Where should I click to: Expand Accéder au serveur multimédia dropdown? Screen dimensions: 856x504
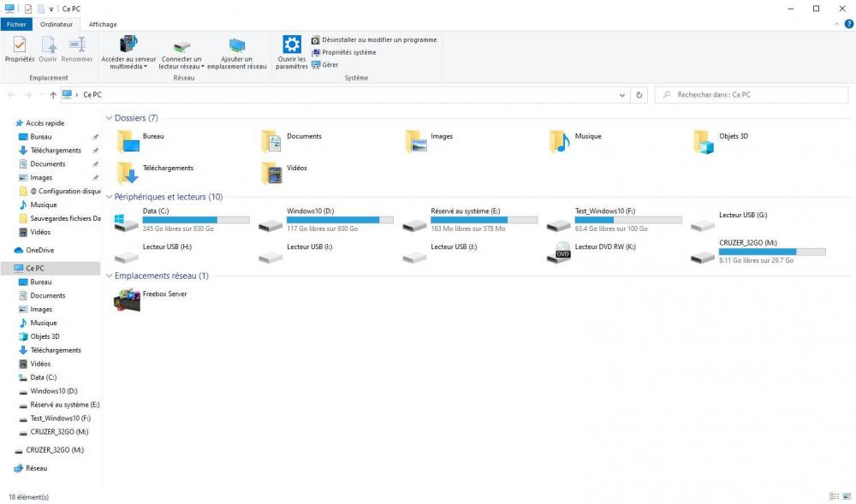point(146,67)
